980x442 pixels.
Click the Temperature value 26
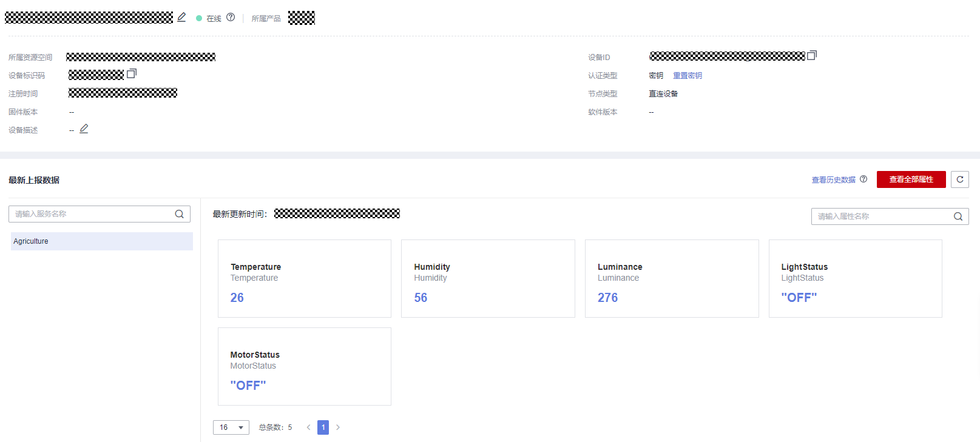click(237, 298)
